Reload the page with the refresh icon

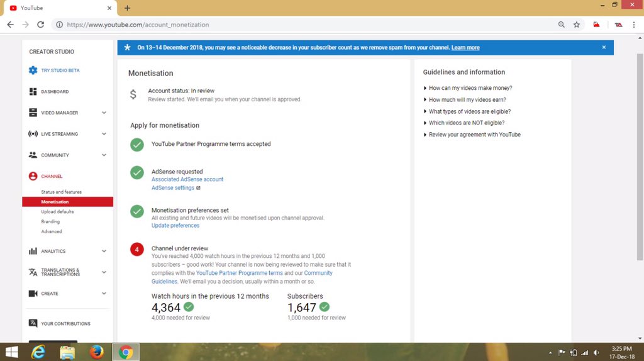click(x=40, y=25)
